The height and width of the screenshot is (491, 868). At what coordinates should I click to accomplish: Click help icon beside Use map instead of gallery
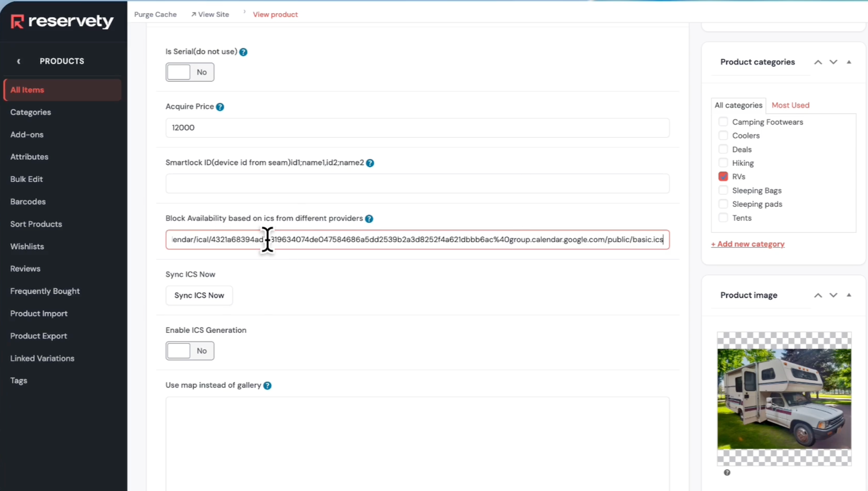[x=267, y=385]
